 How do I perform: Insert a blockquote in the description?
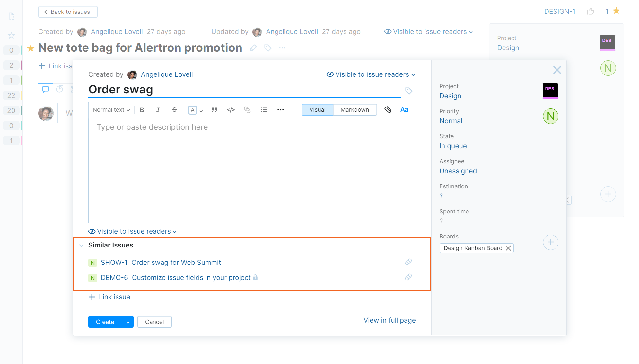click(x=214, y=109)
